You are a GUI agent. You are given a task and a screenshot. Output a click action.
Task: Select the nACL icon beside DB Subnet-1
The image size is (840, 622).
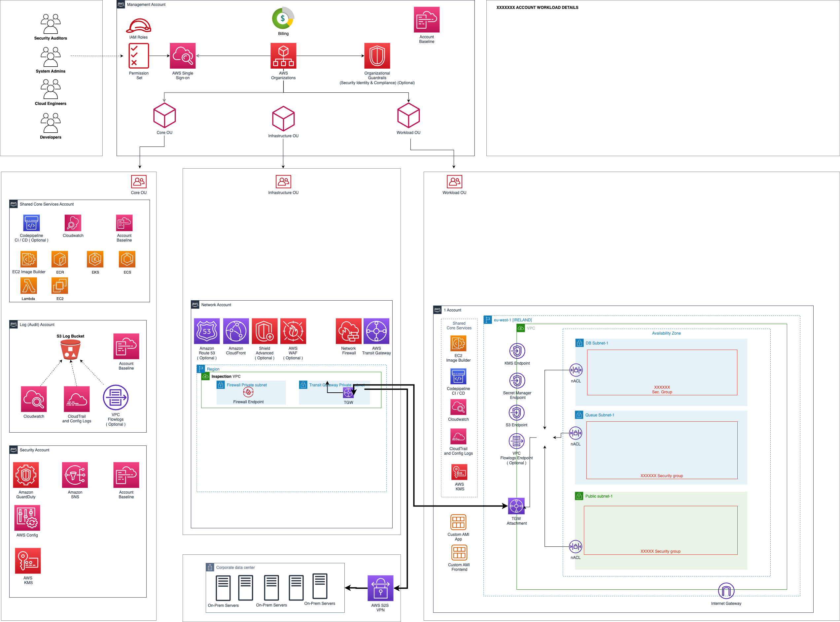576,370
